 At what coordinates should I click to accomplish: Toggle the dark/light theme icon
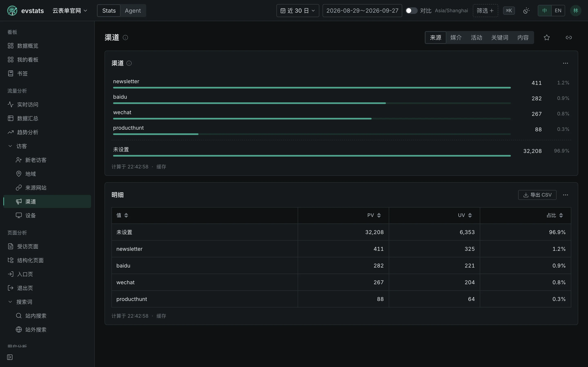click(x=526, y=11)
